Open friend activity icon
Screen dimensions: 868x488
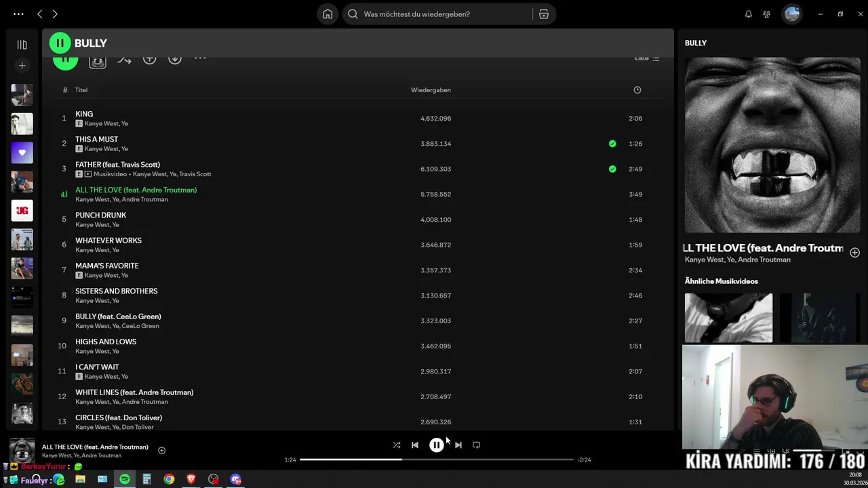coord(766,14)
